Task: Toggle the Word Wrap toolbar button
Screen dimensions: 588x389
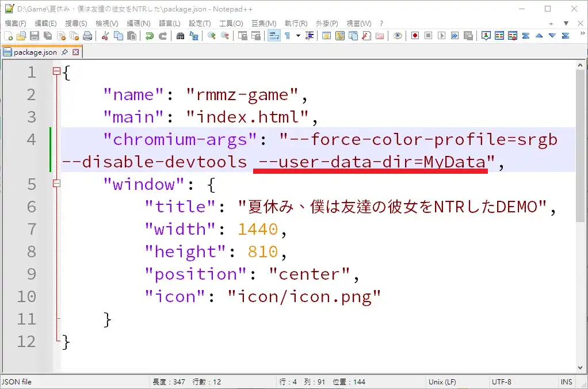Action: coord(274,36)
